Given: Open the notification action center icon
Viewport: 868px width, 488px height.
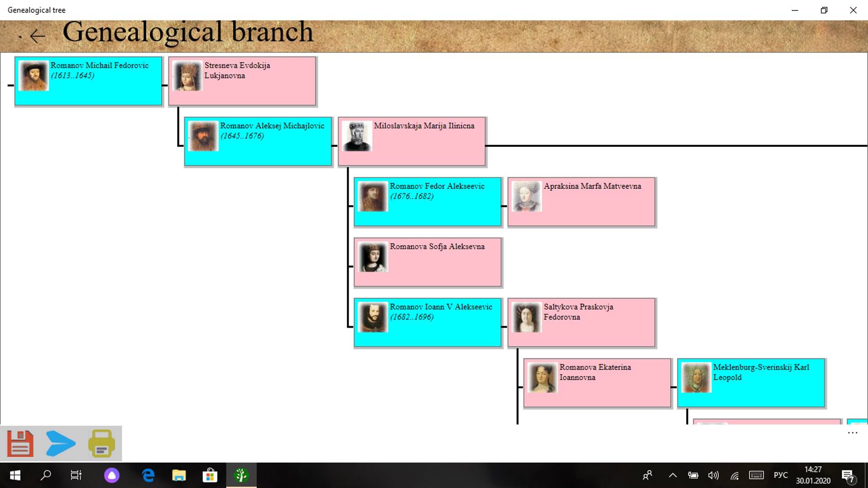Looking at the screenshot, I should (x=848, y=475).
